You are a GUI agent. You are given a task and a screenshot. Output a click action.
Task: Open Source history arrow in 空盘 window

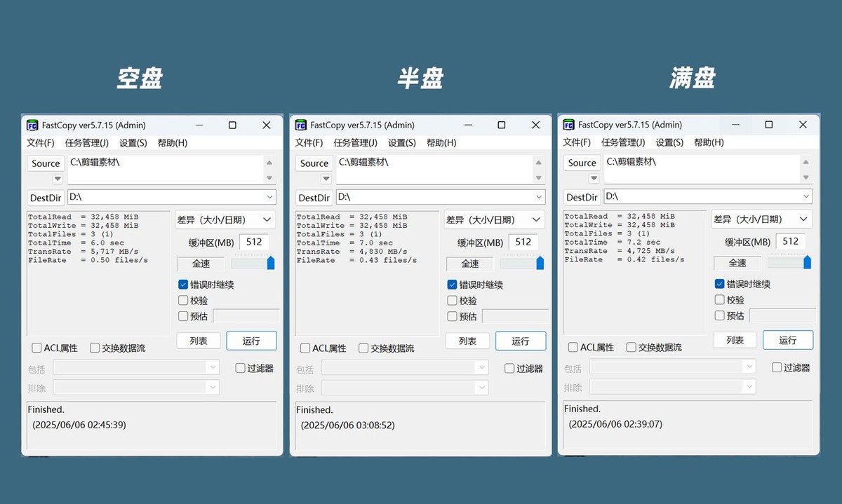tap(58, 179)
